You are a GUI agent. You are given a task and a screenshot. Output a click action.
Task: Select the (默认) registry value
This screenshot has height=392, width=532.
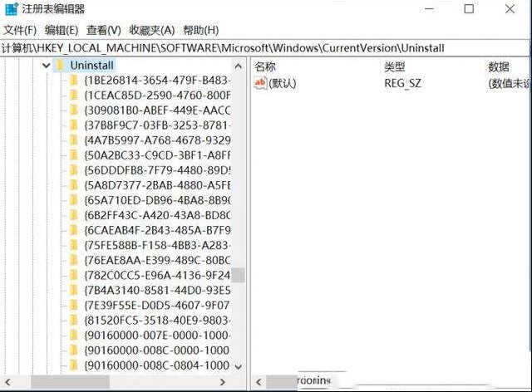283,83
